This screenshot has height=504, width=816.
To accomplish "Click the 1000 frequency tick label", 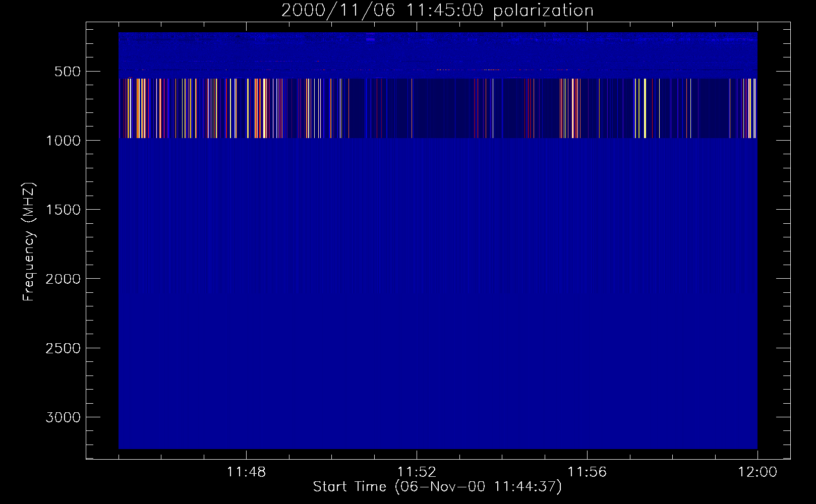I will 63,141.
